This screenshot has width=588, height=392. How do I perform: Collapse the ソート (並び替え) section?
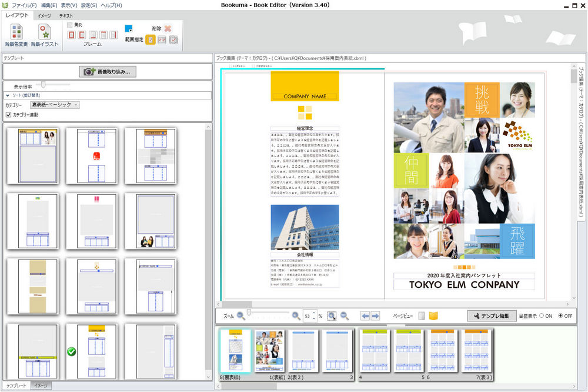pos(8,95)
